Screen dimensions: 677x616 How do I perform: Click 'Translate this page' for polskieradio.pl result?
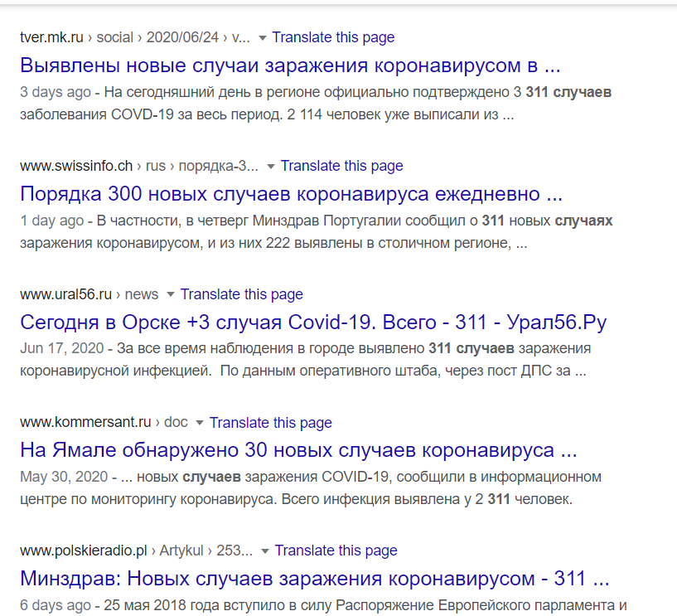(x=336, y=551)
